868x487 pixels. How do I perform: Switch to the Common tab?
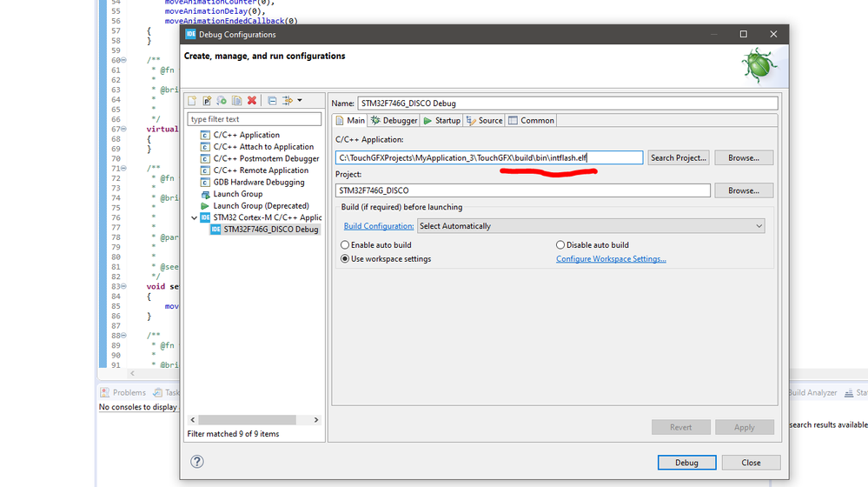coord(532,120)
